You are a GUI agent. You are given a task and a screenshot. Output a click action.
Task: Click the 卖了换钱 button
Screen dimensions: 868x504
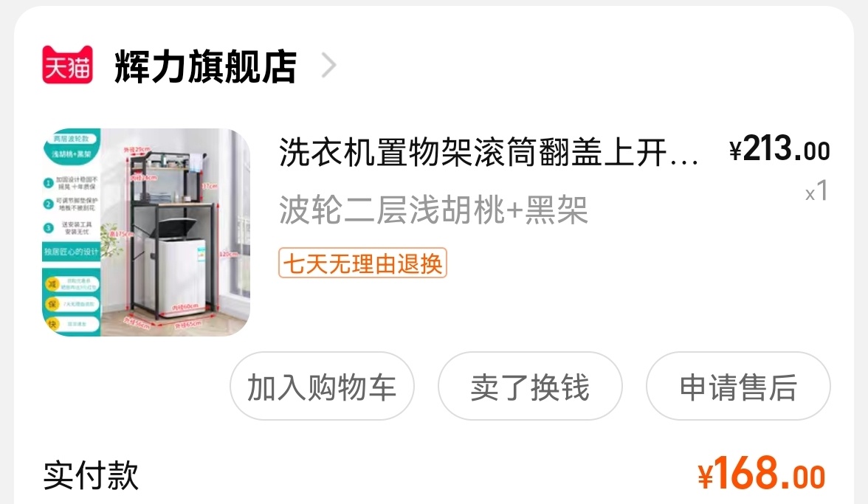[x=530, y=386]
